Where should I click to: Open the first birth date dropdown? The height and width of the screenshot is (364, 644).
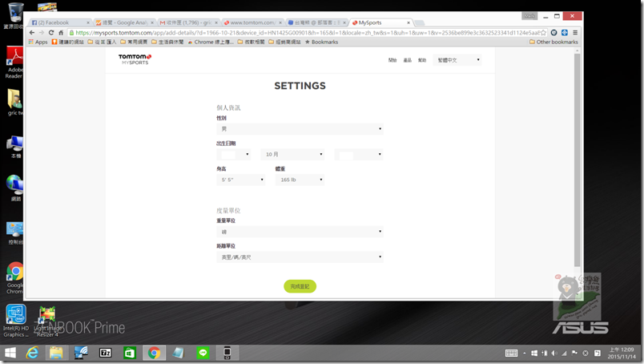pyautogui.click(x=233, y=154)
